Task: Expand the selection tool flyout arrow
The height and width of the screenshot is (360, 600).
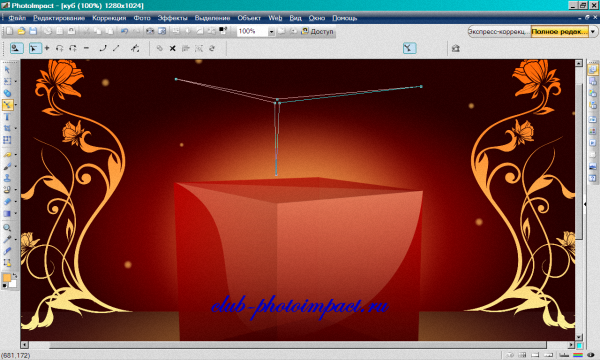Action: [x=16, y=81]
